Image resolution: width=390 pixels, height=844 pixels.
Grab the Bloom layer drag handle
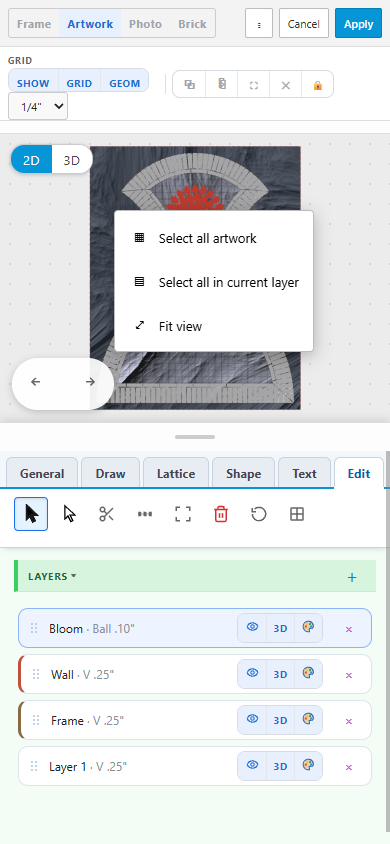[34, 628]
